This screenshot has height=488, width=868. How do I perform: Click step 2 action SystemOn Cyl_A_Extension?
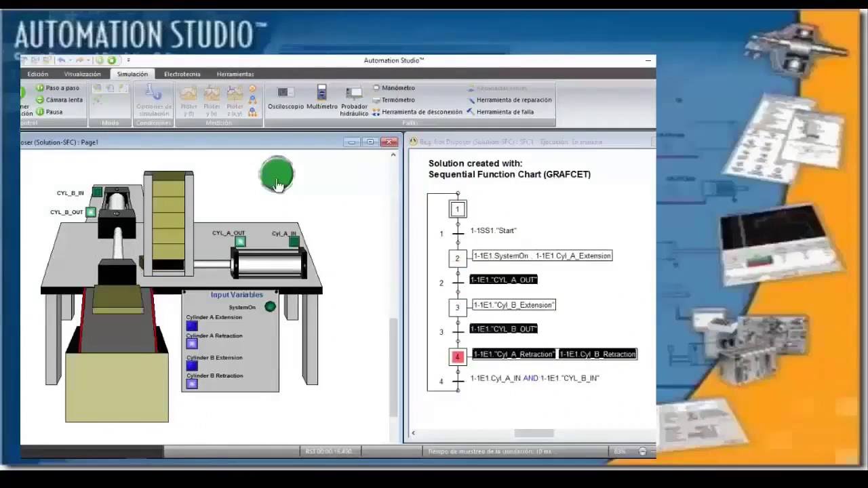[542, 256]
